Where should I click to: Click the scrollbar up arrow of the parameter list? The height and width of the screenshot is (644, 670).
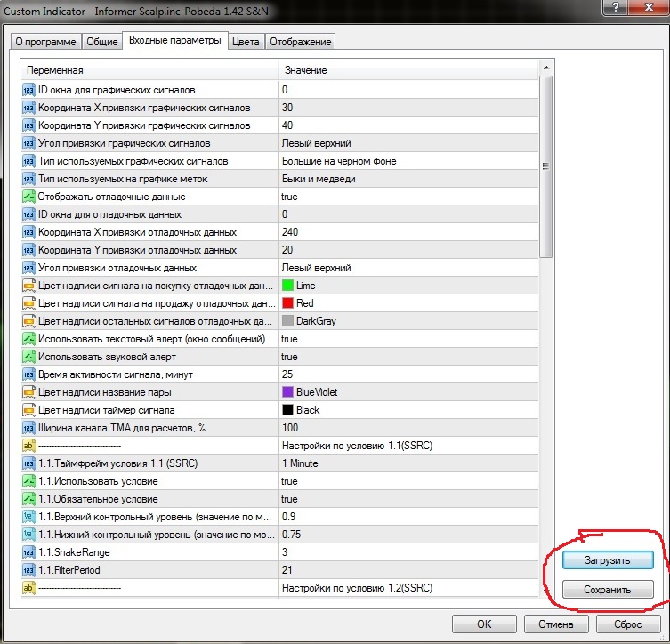(x=545, y=68)
